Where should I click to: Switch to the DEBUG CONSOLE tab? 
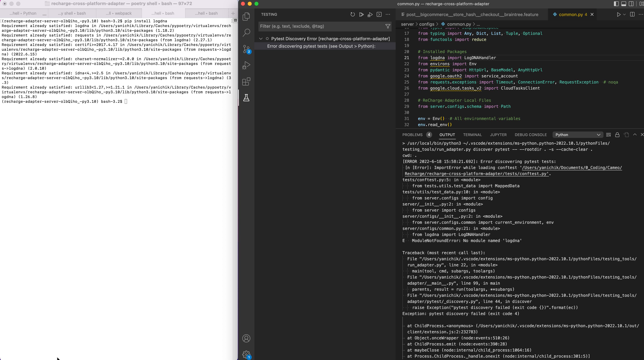[530, 135]
